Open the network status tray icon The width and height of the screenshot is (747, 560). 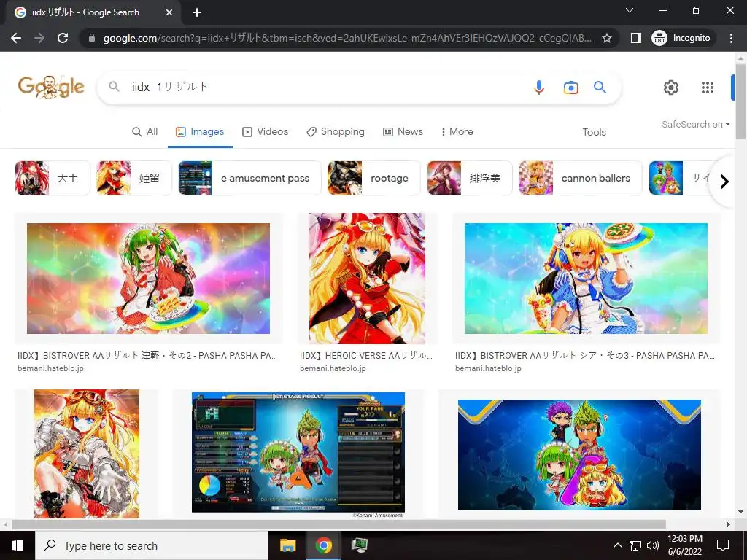click(x=635, y=545)
